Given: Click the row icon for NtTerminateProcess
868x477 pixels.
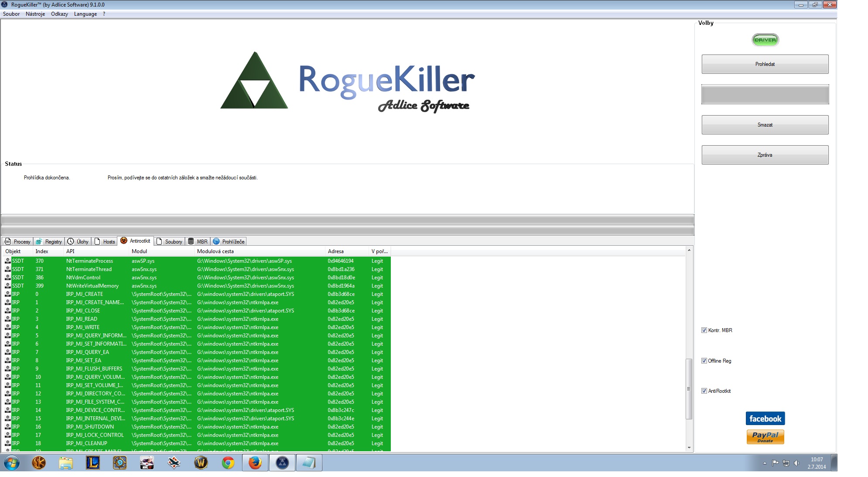Looking at the screenshot, I should pyautogui.click(x=7, y=261).
